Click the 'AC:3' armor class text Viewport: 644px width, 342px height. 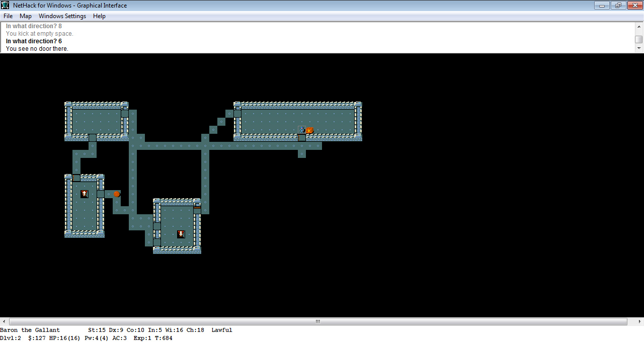[x=120, y=338]
